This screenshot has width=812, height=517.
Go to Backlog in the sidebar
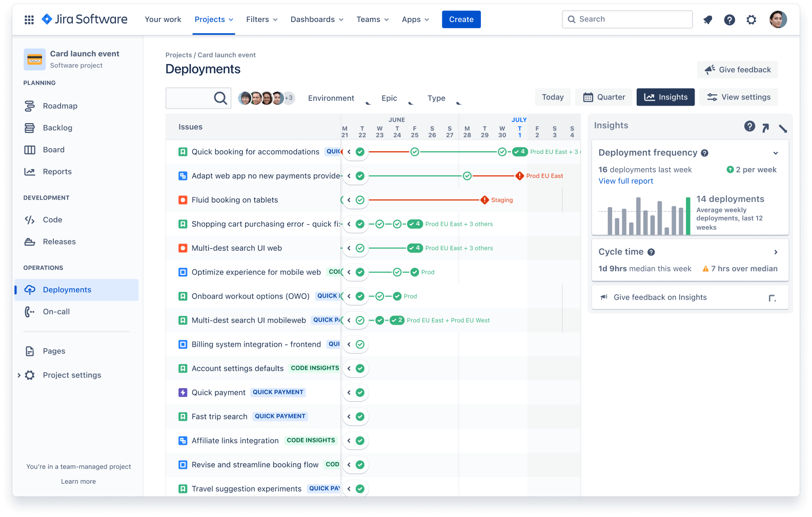tap(57, 128)
